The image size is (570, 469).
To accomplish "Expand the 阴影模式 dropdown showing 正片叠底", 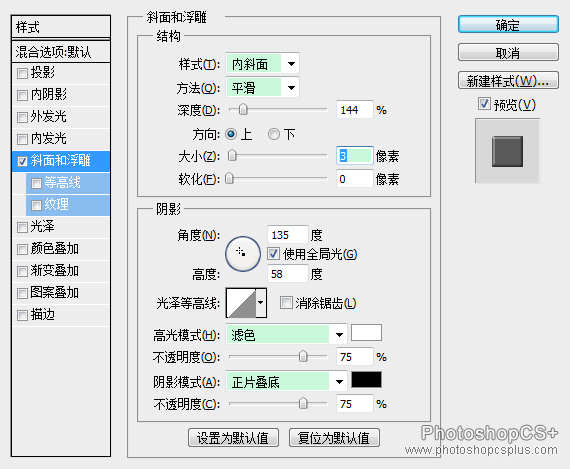I will click(286, 381).
